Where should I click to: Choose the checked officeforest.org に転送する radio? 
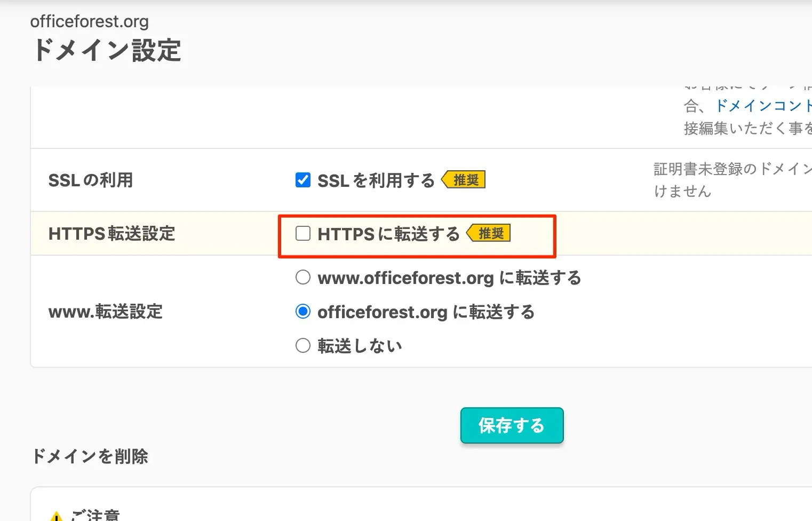click(302, 312)
